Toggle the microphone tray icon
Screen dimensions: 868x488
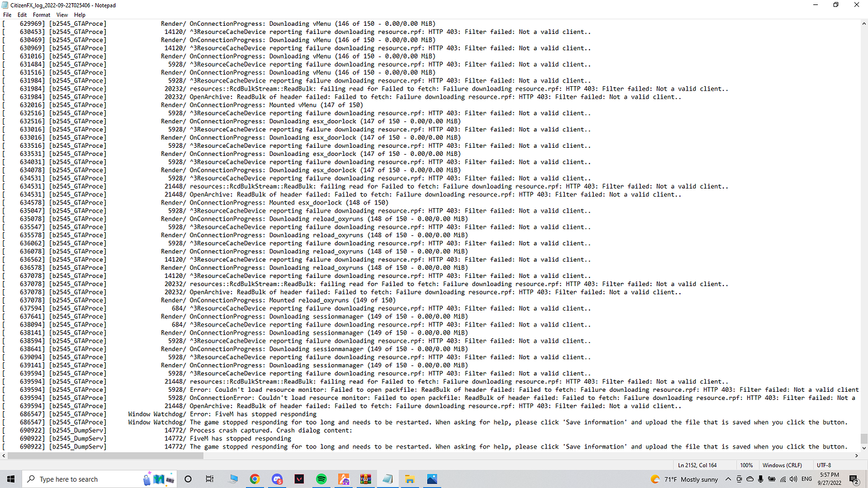pyautogui.click(x=760, y=479)
